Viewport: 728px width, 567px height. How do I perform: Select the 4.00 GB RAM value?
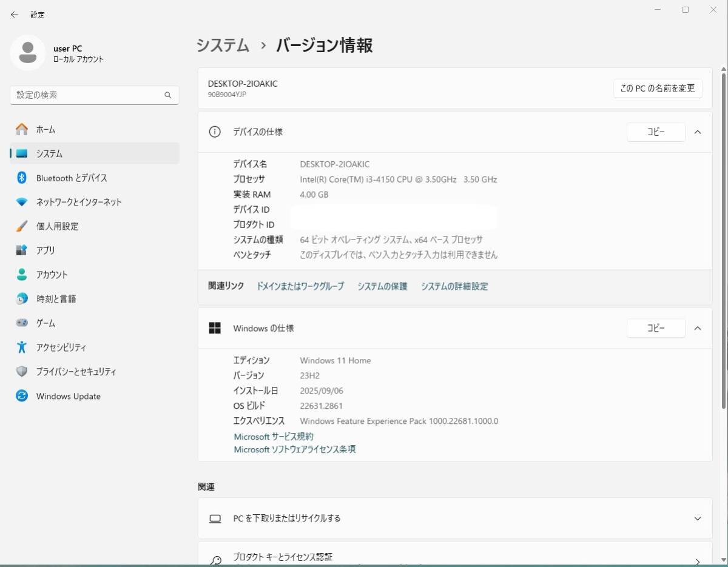314,195
